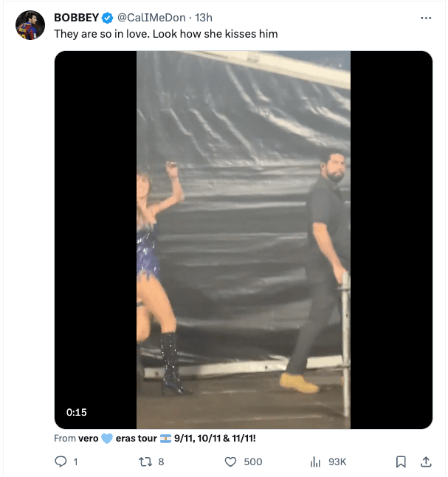The height and width of the screenshot is (477, 448).
Task: Click the tweet text 'They are so in love'
Action: 165,34
